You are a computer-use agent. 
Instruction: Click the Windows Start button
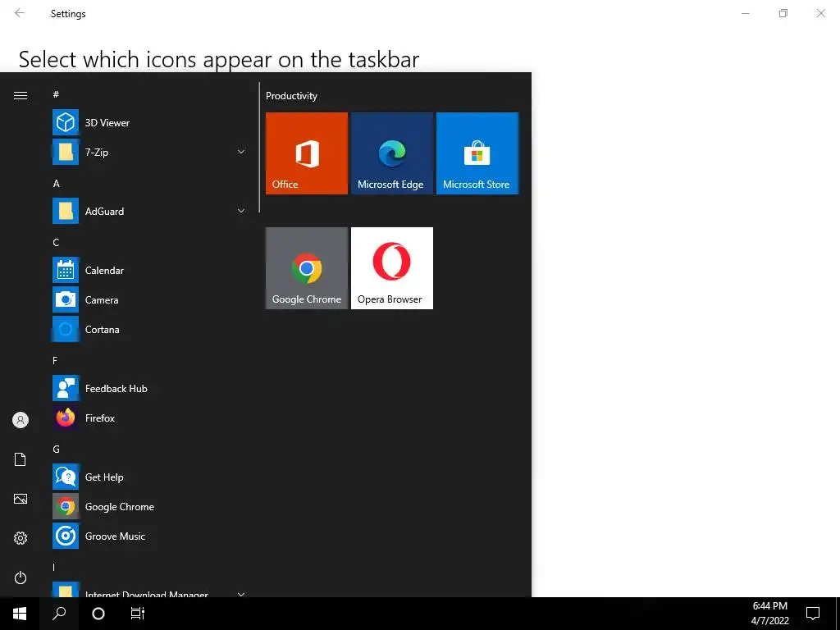[20, 614]
